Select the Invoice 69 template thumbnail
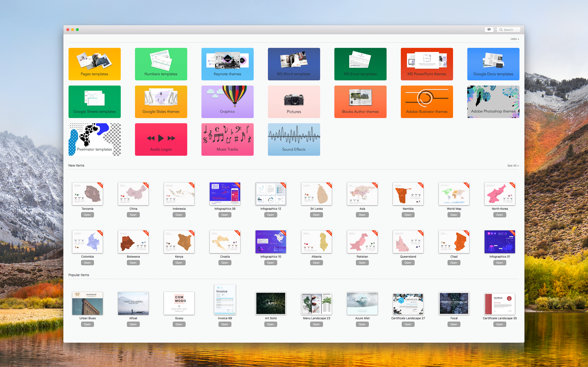Screen dimensions: 588x367 225,300
